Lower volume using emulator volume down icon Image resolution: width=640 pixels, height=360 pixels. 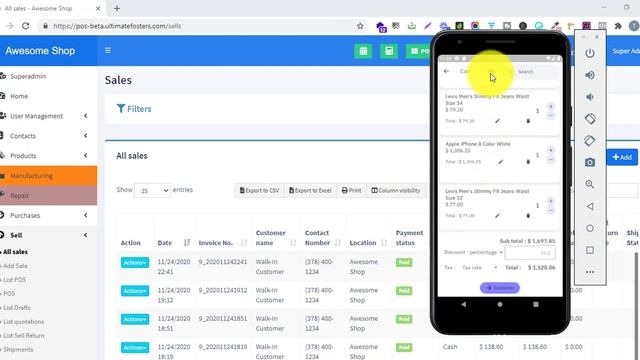tap(590, 97)
